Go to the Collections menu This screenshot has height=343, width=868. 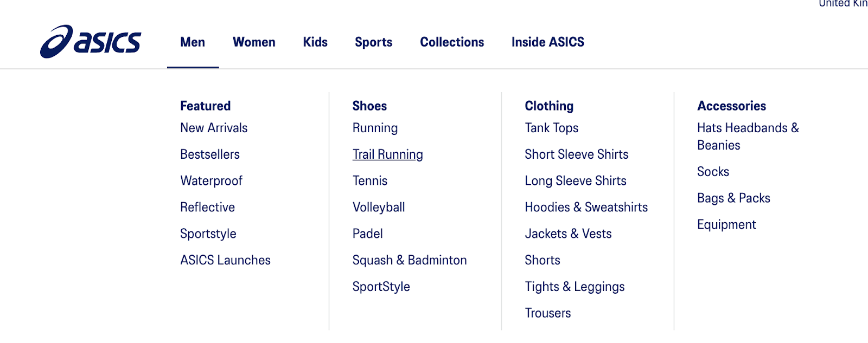[452, 42]
